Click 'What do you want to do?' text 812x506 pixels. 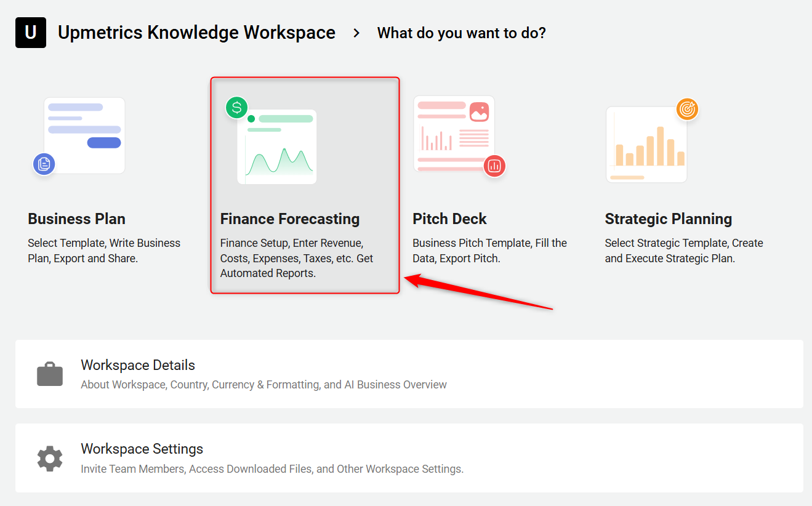point(462,33)
